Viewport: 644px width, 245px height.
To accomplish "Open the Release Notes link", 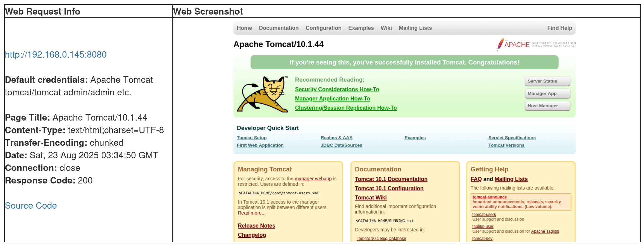I will pyautogui.click(x=256, y=226).
